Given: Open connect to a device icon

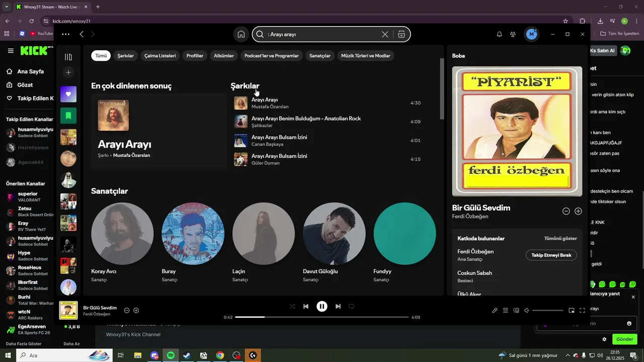Looking at the screenshot, I should tap(516, 310).
